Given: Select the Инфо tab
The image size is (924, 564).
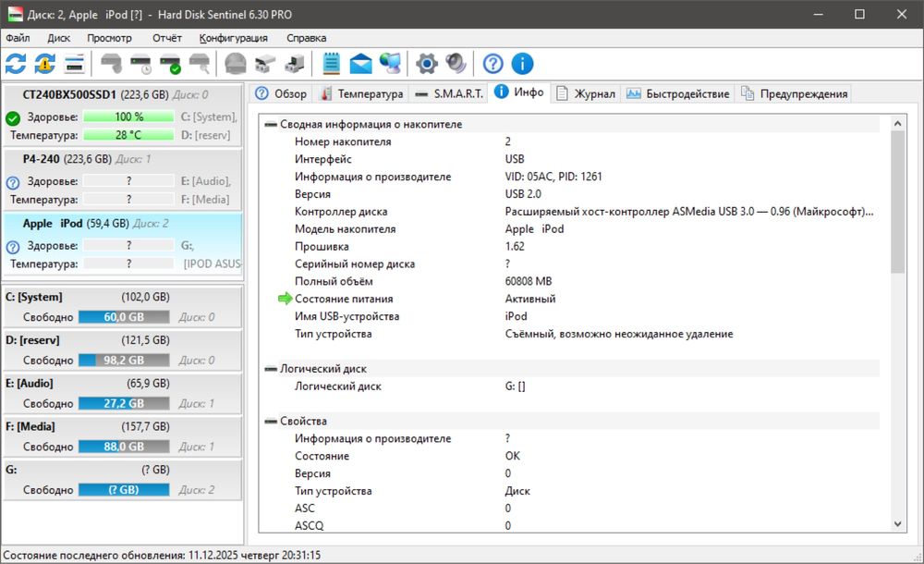Looking at the screenshot, I should click(x=519, y=92).
